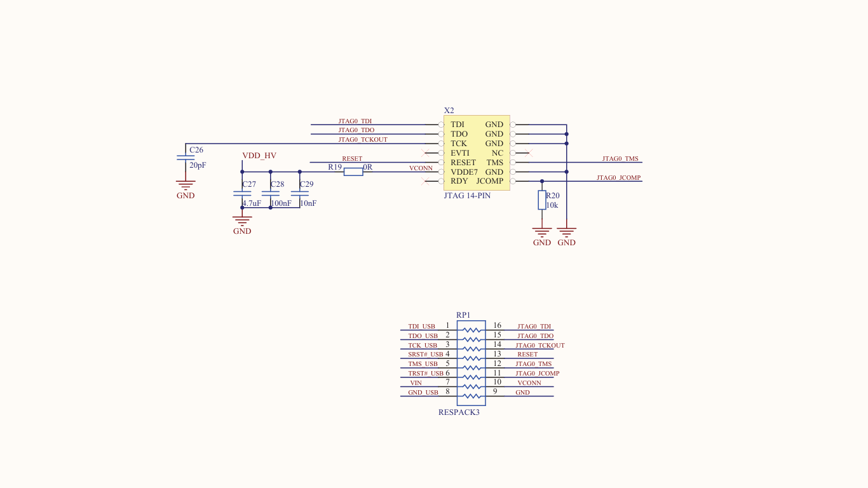Click the no-connect cross at RDY pin
The height and width of the screenshot is (488, 868).
pyautogui.click(x=426, y=181)
